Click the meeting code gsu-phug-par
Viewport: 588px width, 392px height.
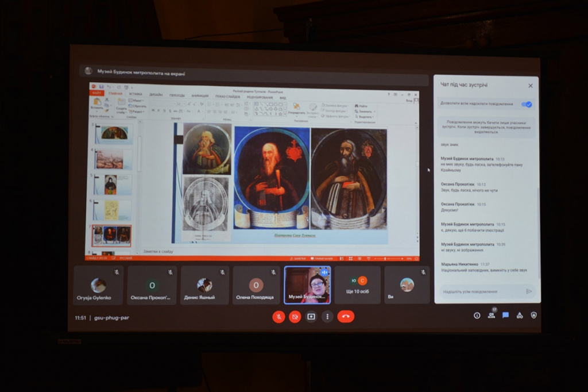(112, 318)
